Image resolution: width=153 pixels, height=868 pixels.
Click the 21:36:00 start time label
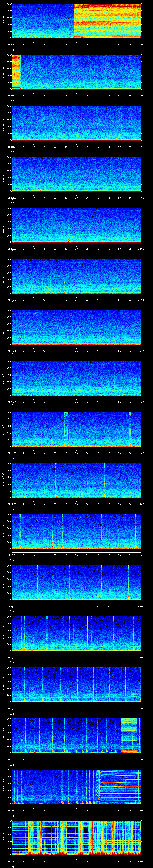[x=12, y=198]
